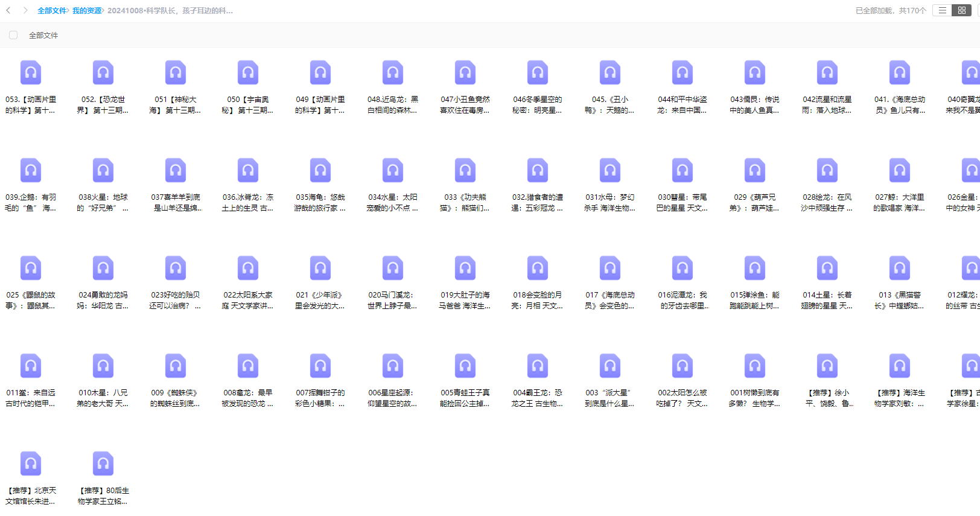Screen dimensions: 980x516
Task: Click the current folder name in breadcrumb
Action: pos(170,11)
